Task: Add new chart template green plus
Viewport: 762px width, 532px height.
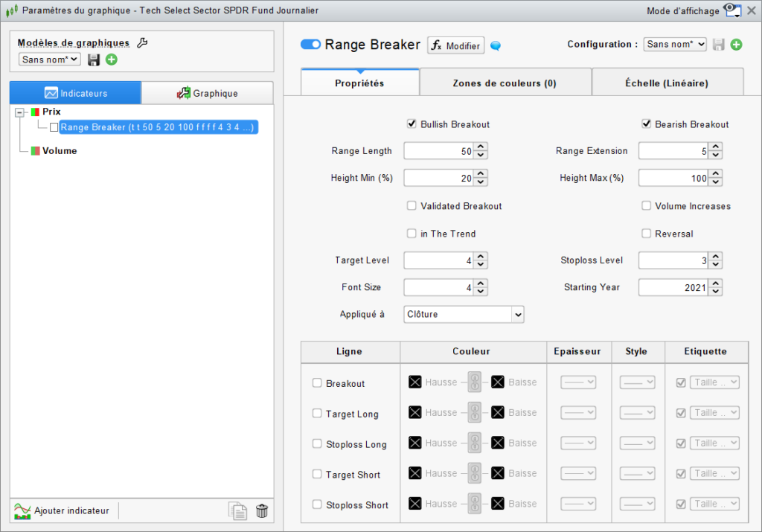Action: [x=112, y=60]
